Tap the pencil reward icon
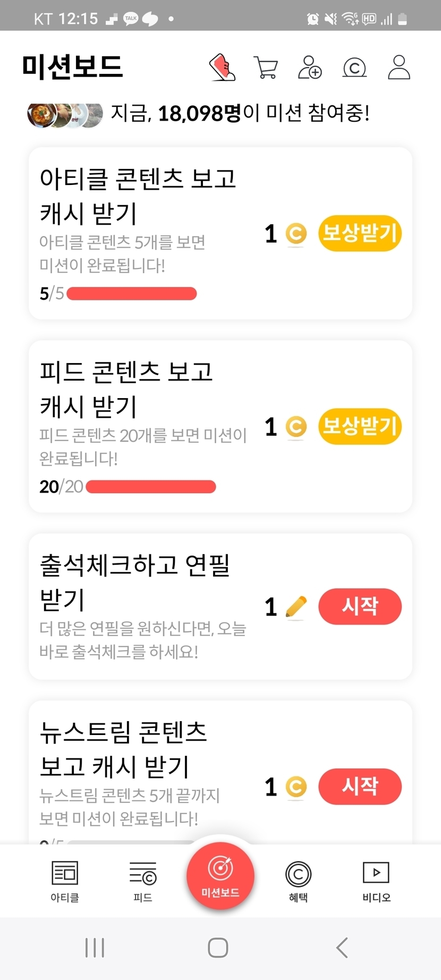 [296, 607]
